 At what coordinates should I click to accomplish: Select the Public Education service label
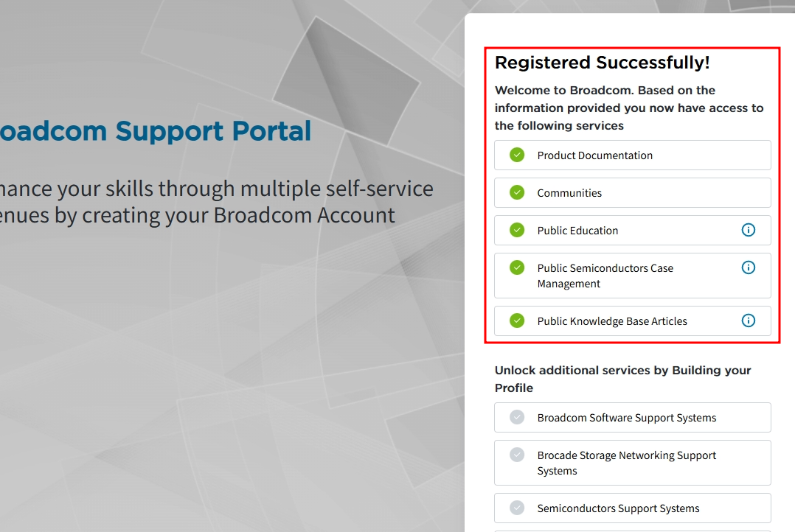(577, 231)
